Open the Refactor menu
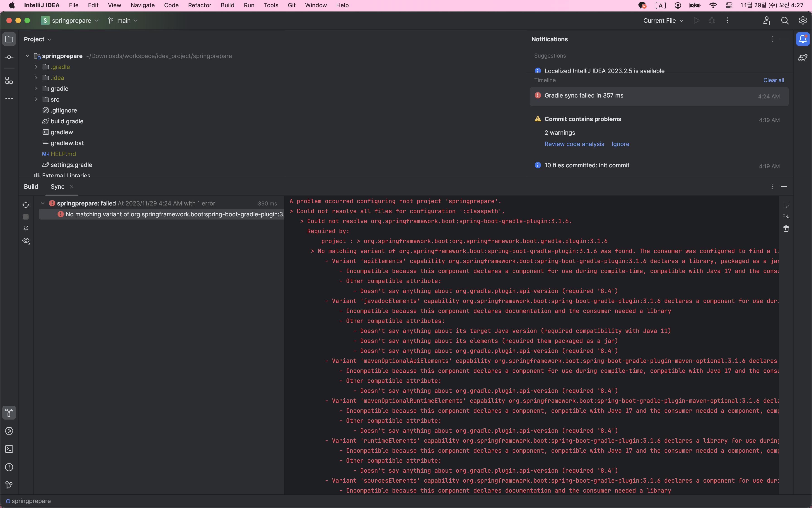812x508 pixels. [x=200, y=5]
